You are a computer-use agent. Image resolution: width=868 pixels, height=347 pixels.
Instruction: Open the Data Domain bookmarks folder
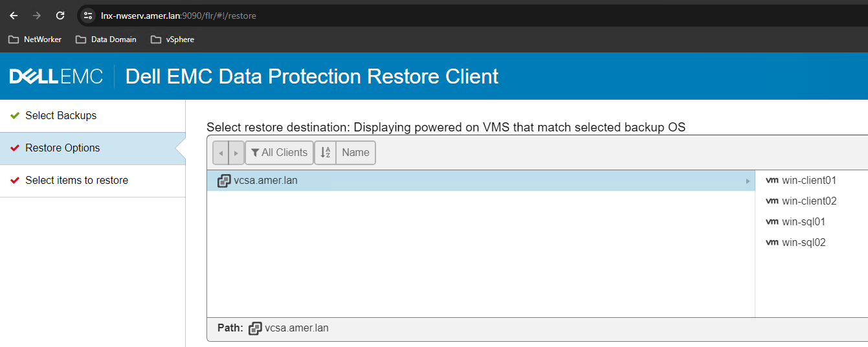click(106, 39)
